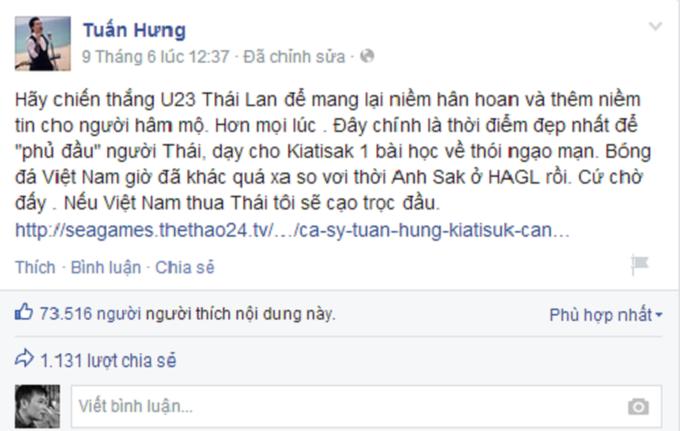This screenshot has width=680, height=431.
Task: Click the commenter's avatar thumbnail
Action: [37, 406]
